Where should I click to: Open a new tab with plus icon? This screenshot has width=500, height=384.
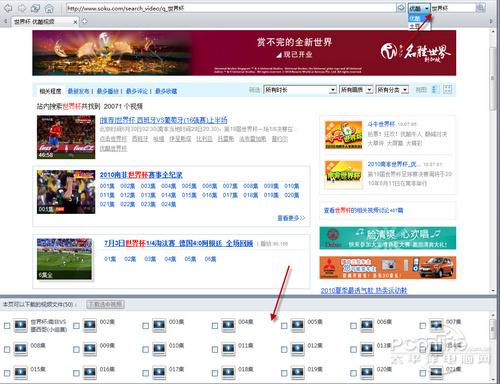[85, 21]
